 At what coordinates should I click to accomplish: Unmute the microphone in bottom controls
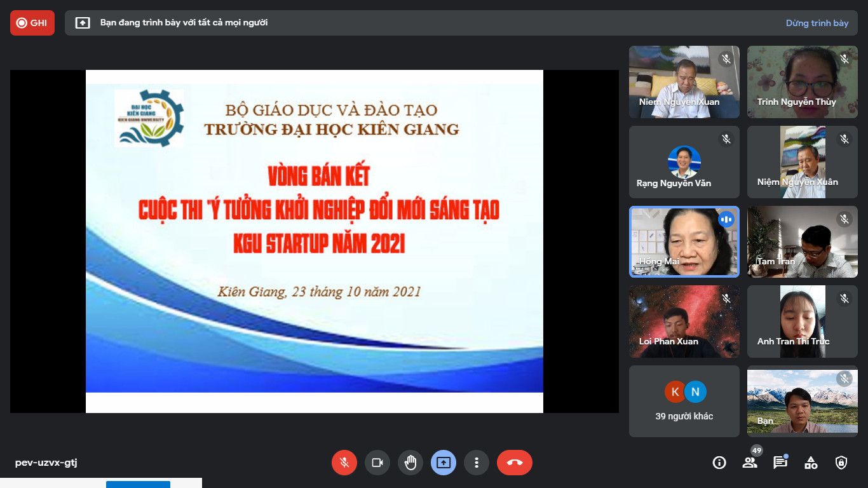point(344,463)
